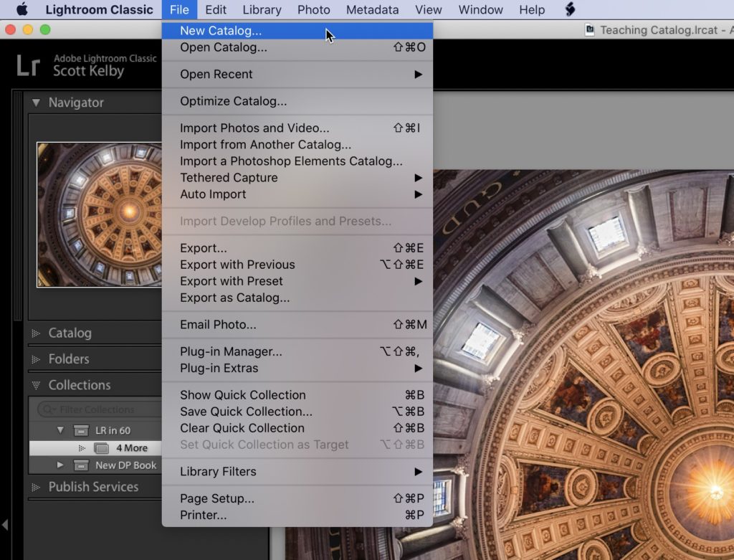Select Import Photos and Video menu item
This screenshot has height=560, width=734.
(254, 128)
